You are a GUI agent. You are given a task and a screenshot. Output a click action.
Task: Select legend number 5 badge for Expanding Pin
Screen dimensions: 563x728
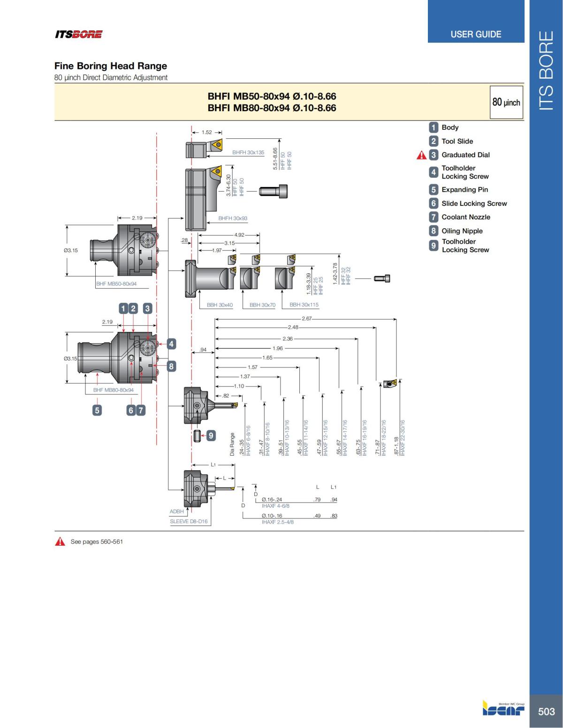pyautogui.click(x=434, y=189)
